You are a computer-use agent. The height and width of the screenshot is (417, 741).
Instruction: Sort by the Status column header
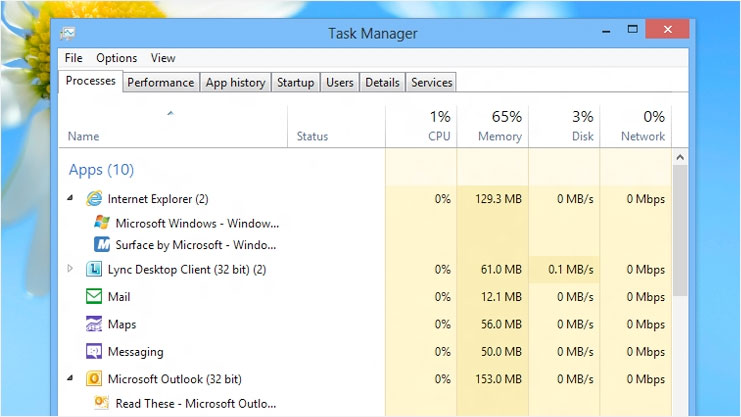click(336, 126)
